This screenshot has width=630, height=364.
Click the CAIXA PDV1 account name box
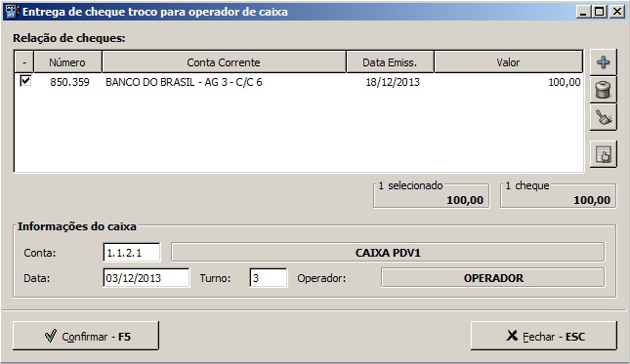click(388, 253)
